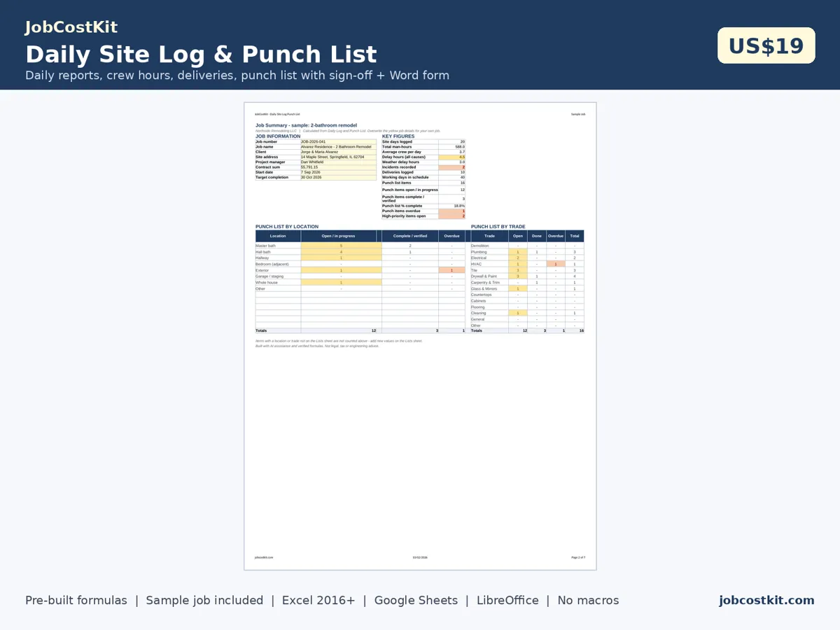Click the 'Punch list % complete' label

pos(402,206)
